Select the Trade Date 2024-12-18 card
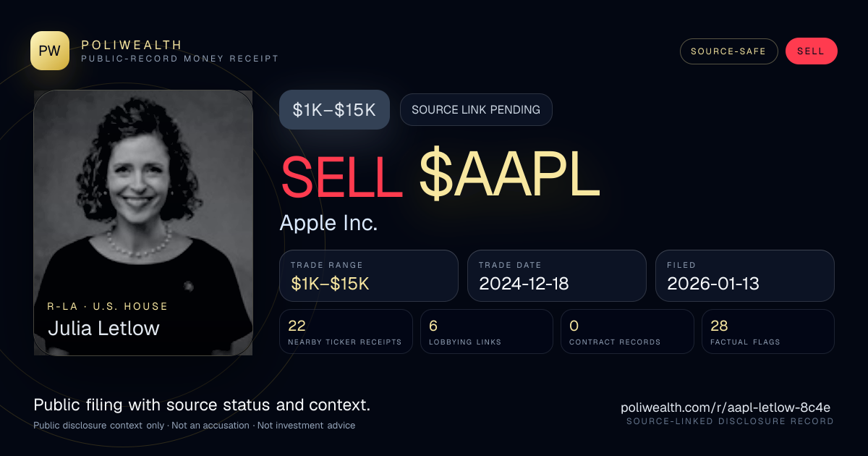This screenshot has height=456, width=868. (557, 276)
